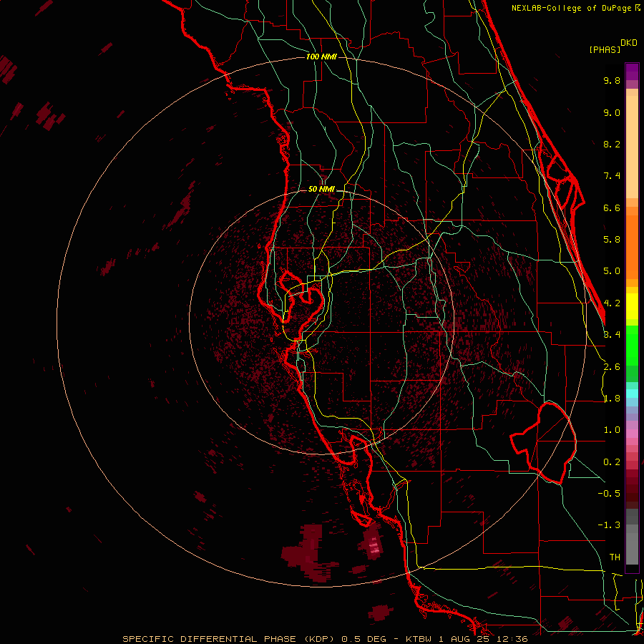Select the 1.0 scale value

pos(612,430)
